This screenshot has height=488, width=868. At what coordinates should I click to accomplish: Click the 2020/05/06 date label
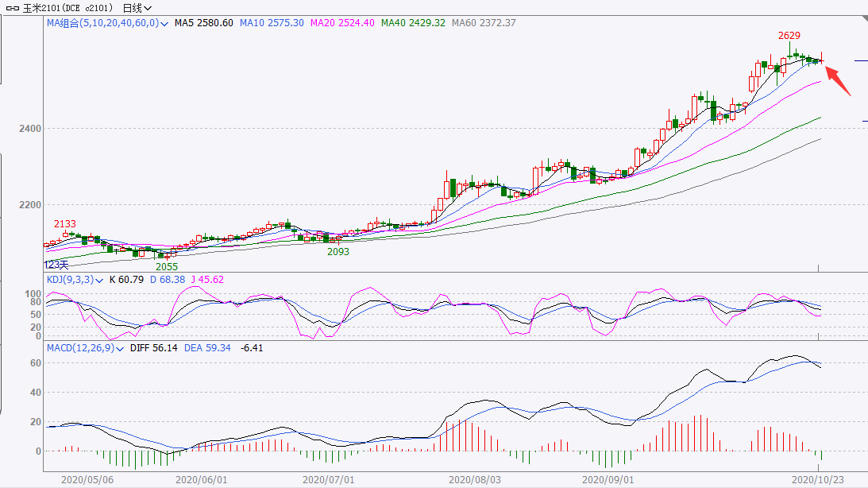click(x=87, y=480)
